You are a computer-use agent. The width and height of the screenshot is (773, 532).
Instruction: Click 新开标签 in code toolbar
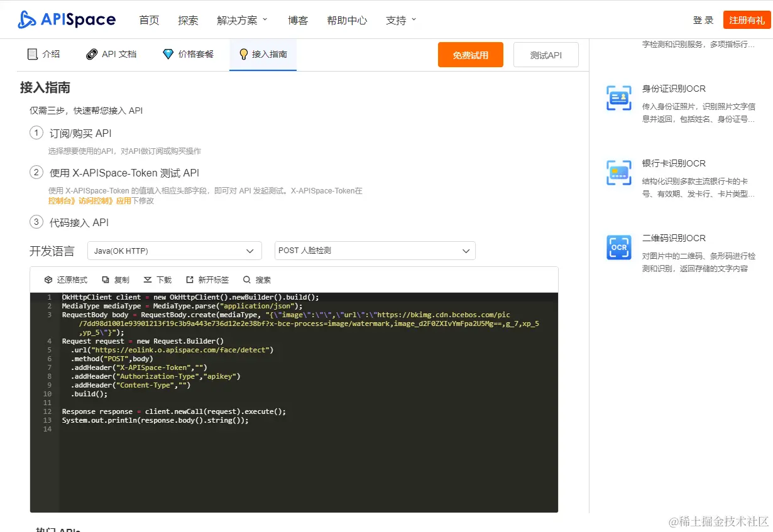pyautogui.click(x=214, y=280)
